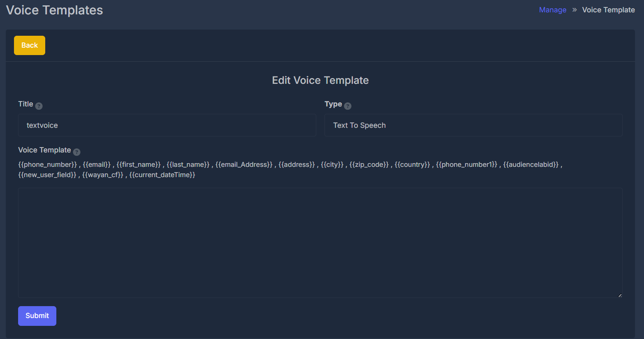Select the {{last_name}} placeholder token
The height and width of the screenshot is (339, 644).
tap(188, 164)
